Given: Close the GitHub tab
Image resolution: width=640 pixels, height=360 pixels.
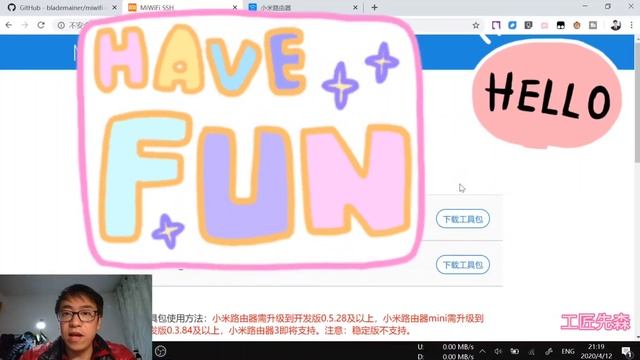Looking at the screenshot, I should pyautogui.click(x=114, y=8).
